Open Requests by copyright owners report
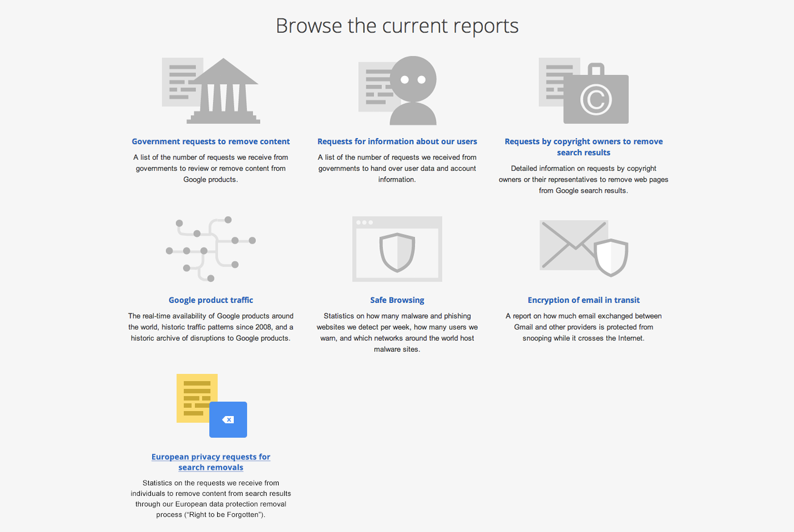Viewport: 794px width, 532px height. pyautogui.click(x=583, y=146)
